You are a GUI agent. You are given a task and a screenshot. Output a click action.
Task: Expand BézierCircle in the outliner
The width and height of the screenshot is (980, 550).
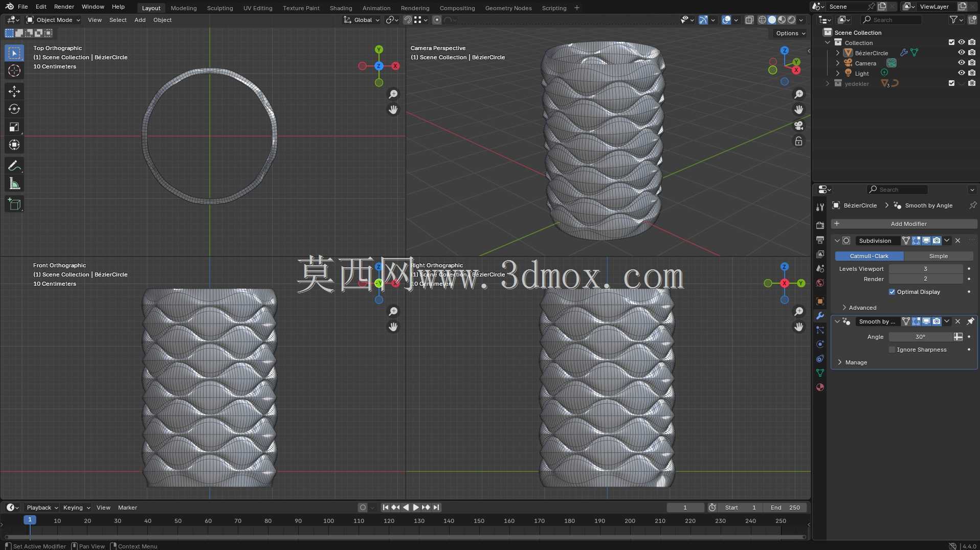pos(838,53)
